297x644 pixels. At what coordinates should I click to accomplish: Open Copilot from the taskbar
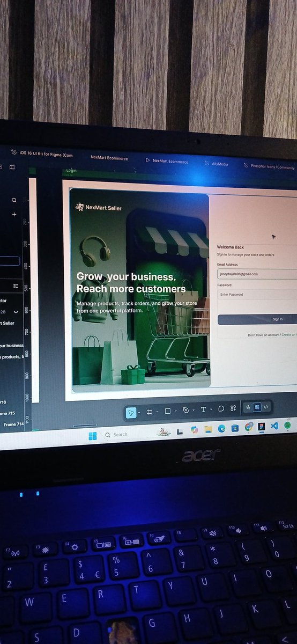pos(194,430)
